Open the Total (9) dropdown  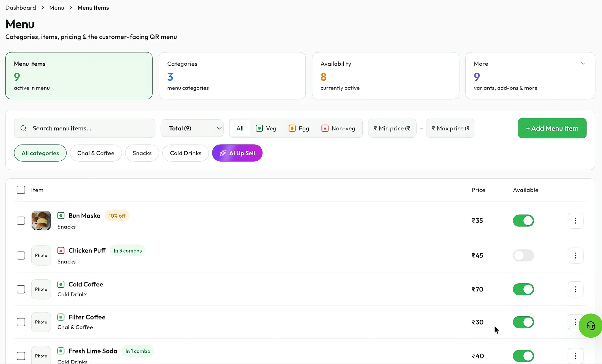coord(192,128)
